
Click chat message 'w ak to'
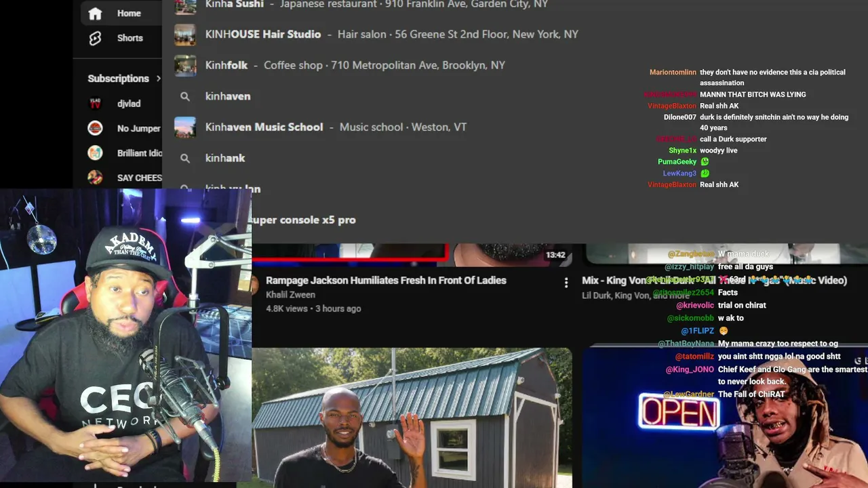[731, 318]
